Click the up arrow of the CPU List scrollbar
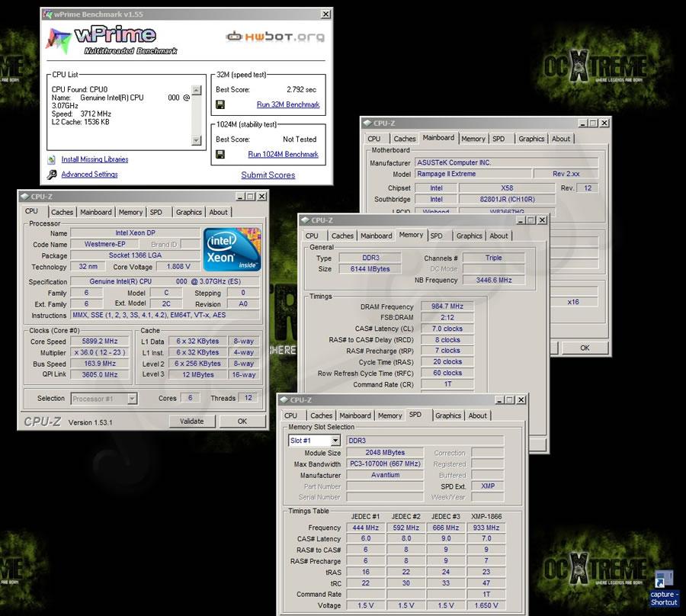686x616 pixels. point(197,91)
